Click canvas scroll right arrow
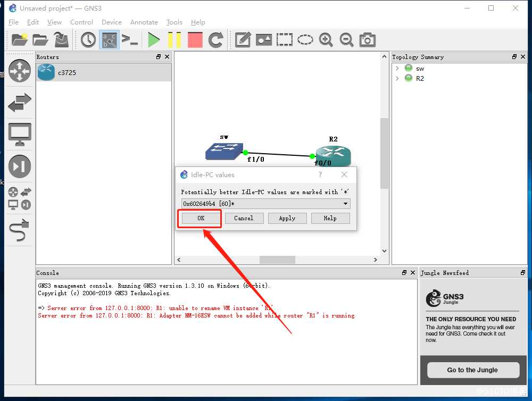 coord(375,260)
